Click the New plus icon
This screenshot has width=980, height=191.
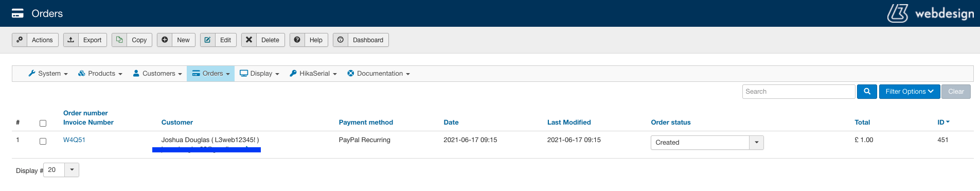(165, 40)
